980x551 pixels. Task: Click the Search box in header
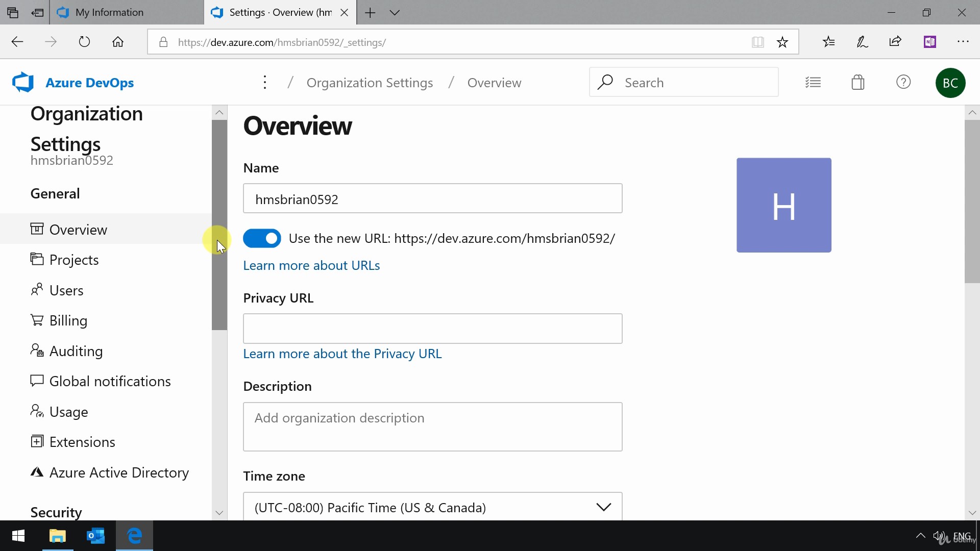click(683, 82)
